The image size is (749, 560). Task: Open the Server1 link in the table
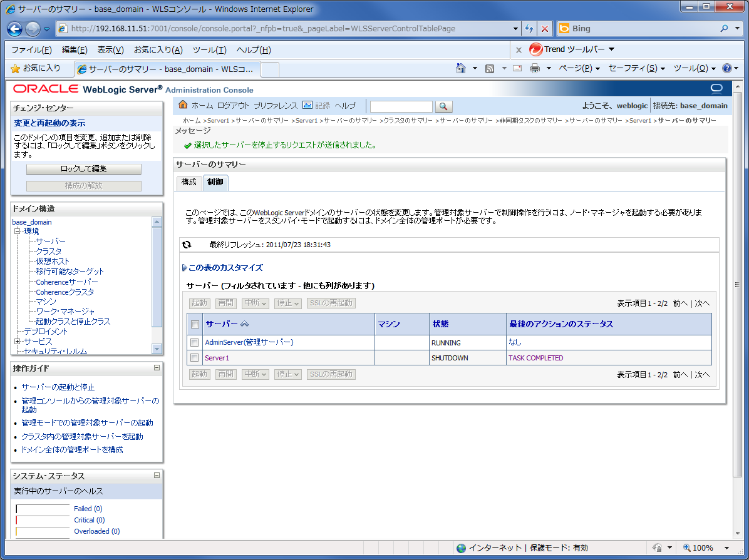[x=217, y=358]
